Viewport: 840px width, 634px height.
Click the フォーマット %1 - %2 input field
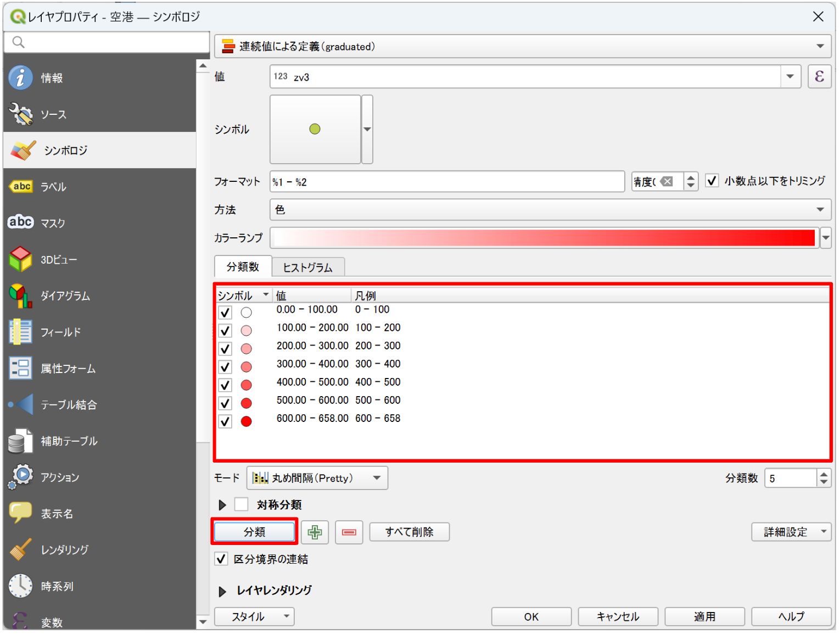447,181
